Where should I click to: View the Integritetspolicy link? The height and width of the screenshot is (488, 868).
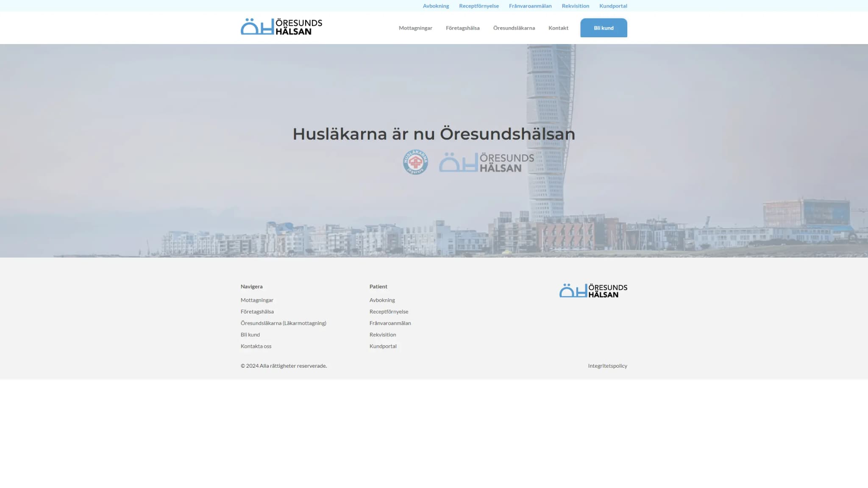607,366
